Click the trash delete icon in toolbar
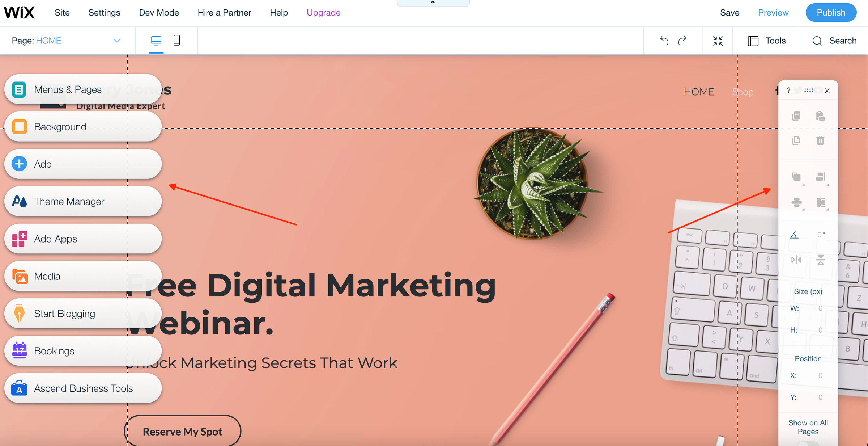This screenshot has width=868, height=446. pyautogui.click(x=820, y=140)
